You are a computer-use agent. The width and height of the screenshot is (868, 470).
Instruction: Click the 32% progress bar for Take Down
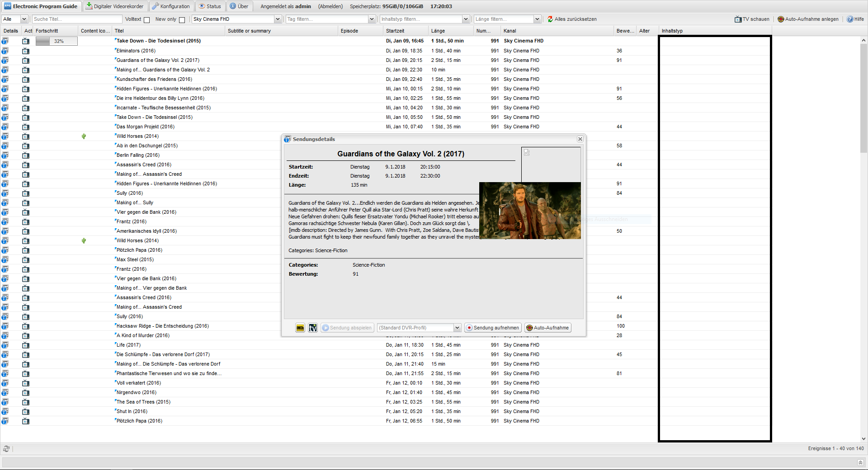pos(57,41)
